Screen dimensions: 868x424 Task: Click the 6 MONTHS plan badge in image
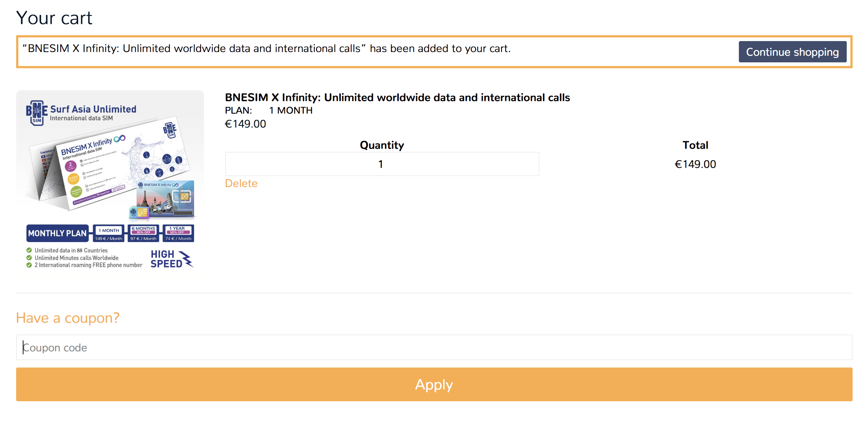click(x=143, y=233)
